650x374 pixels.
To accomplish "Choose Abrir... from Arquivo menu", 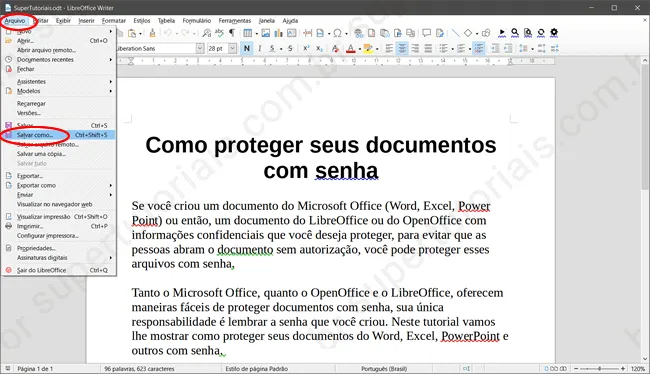I will pyautogui.click(x=58, y=41).
